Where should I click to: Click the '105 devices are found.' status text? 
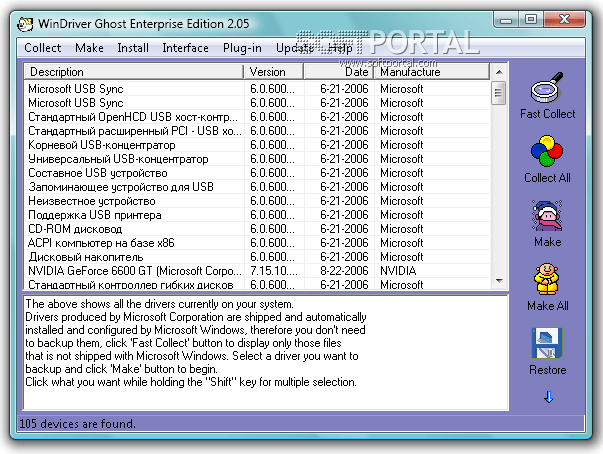point(77,424)
